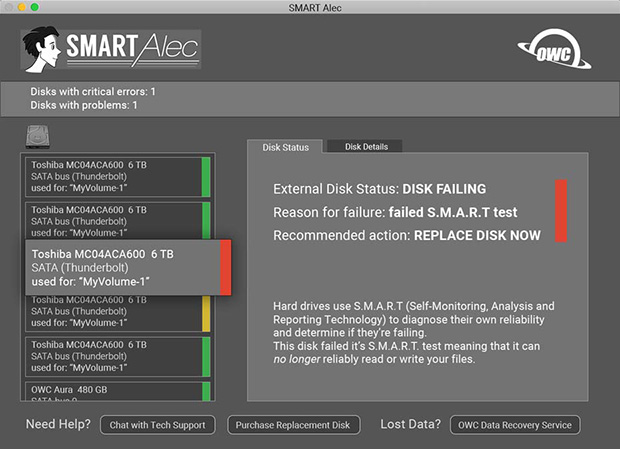Select the highlighted failing Toshiba disk with red bar

click(128, 268)
